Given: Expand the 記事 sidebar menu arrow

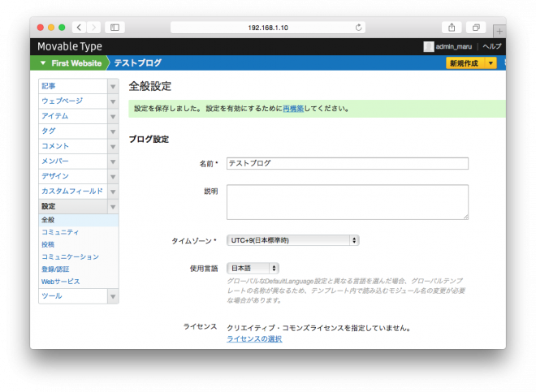Looking at the screenshot, I should 113,85.
